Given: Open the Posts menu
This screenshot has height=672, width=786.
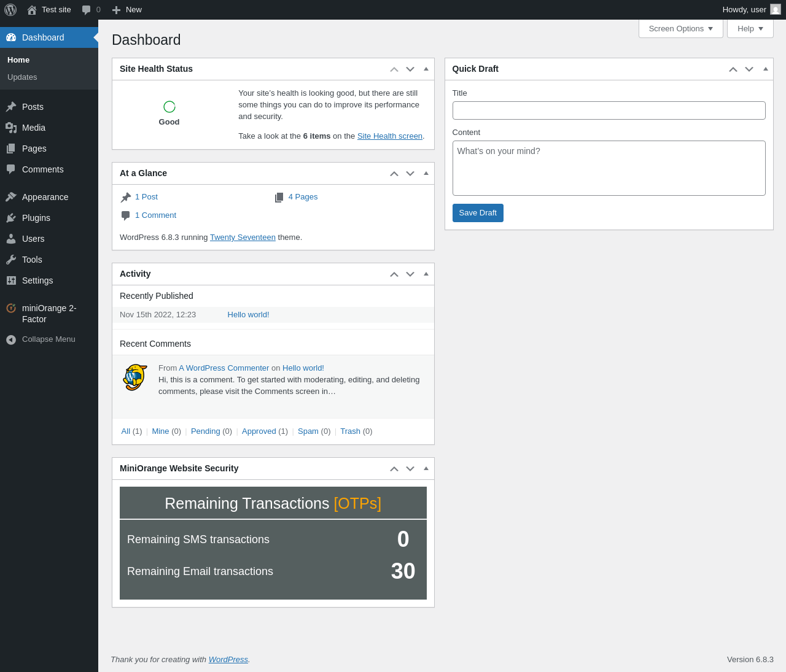Looking at the screenshot, I should click(49, 107).
